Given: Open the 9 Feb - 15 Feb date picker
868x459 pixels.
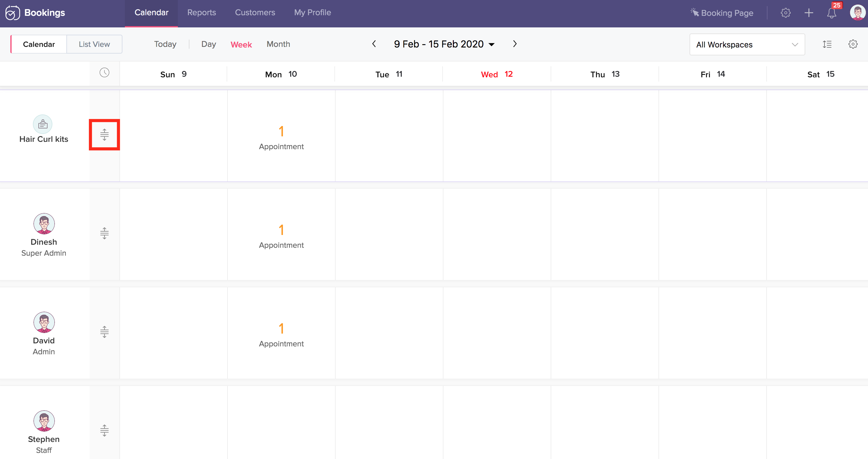Looking at the screenshot, I should [444, 44].
